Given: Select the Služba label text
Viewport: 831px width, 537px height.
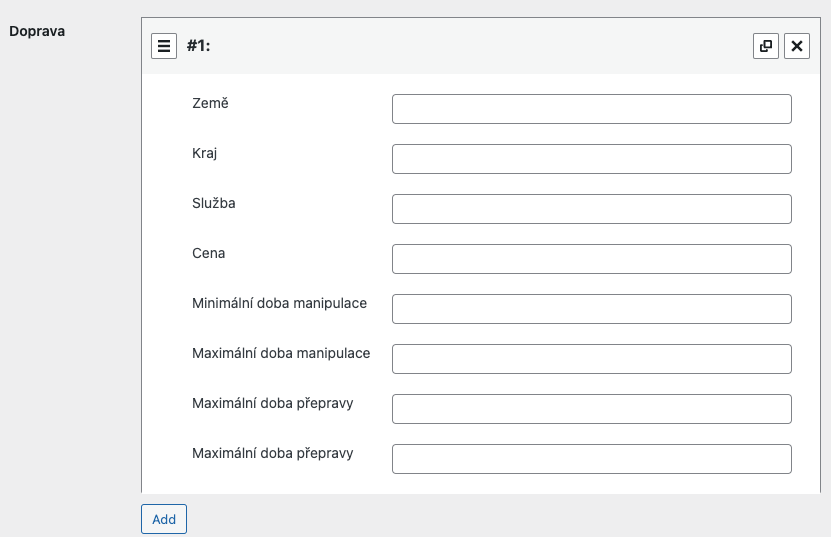Looking at the screenshot, I should 214,203.
